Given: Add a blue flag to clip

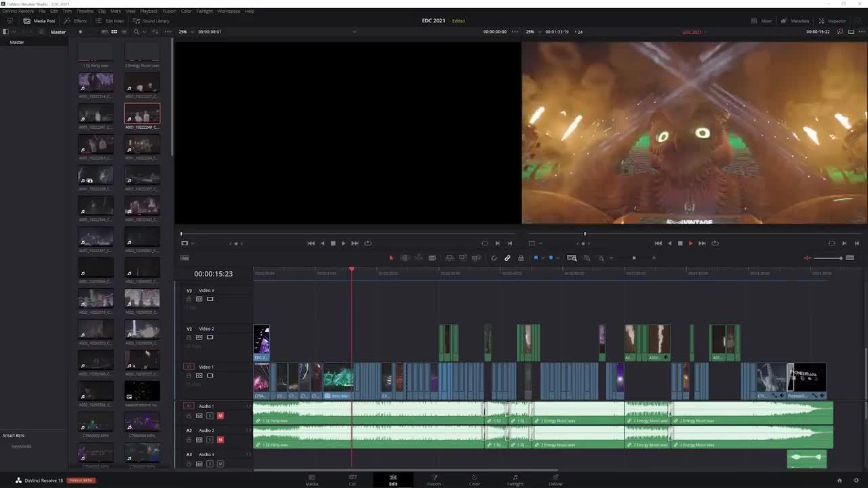Looking at the screenshot, I should [x=536, y=258].
